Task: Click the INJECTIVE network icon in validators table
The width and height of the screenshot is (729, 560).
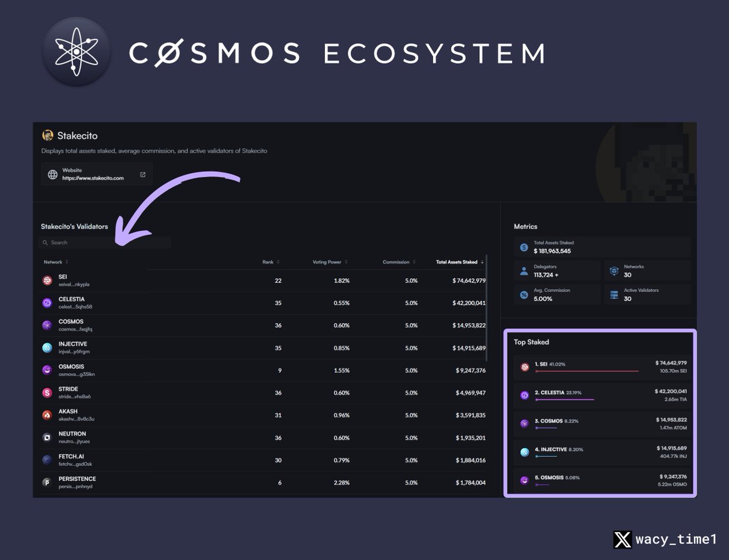Action: (x=47, y=347)
